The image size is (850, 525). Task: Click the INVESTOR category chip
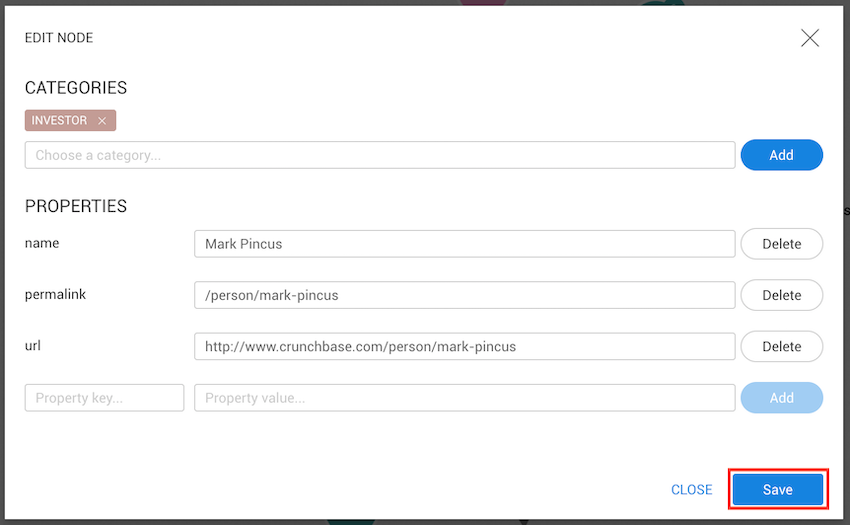60,121
